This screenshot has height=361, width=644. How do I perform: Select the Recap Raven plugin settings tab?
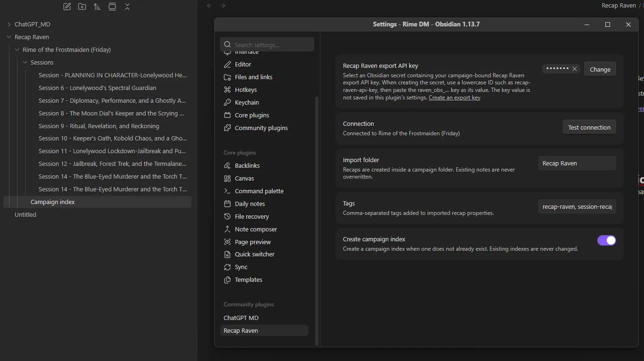(264, 331)
